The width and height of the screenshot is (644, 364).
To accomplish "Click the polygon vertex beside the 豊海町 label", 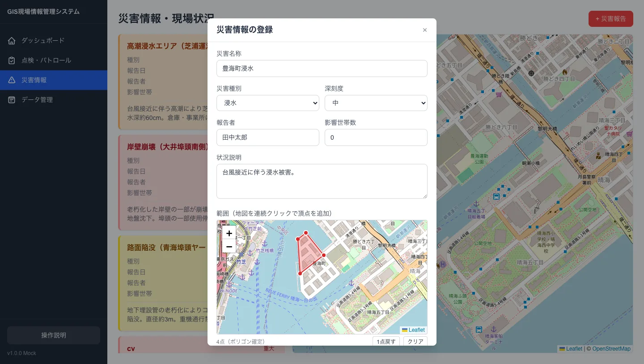I will (324, 255).
